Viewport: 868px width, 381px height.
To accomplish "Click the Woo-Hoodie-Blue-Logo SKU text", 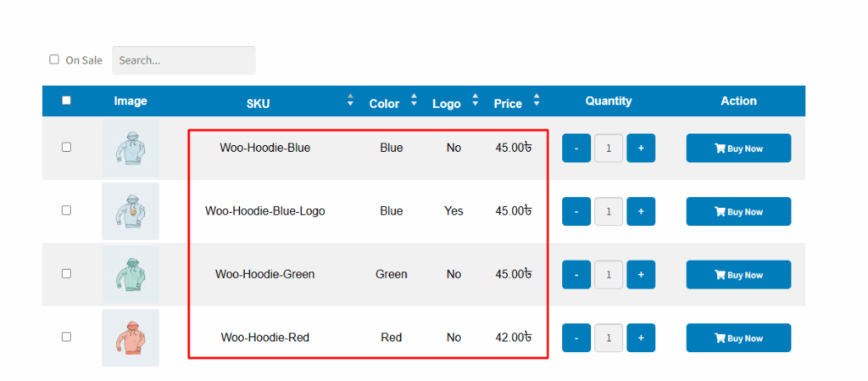I will (265, 211).
